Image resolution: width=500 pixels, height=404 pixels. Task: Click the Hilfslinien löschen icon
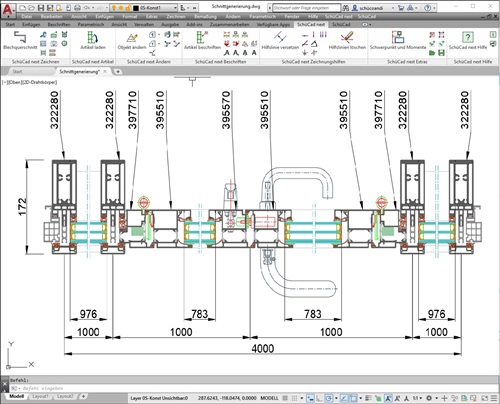coord(347,37)
